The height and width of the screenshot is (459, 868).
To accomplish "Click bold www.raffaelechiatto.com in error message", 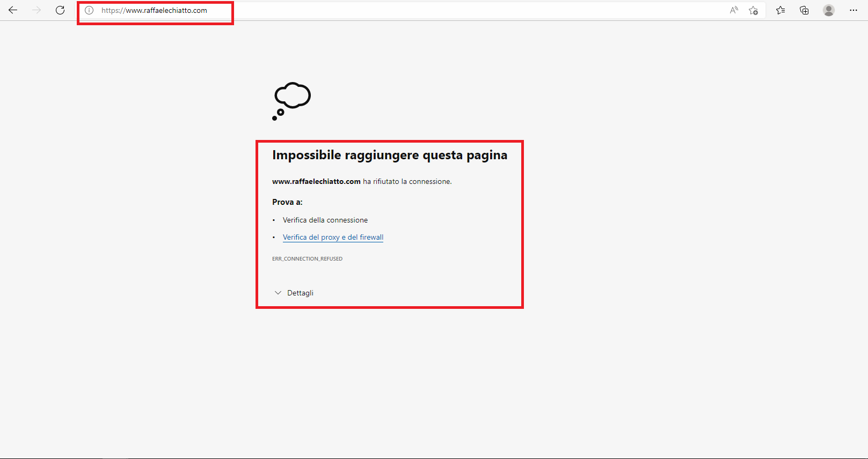I will tap(316, 181).
